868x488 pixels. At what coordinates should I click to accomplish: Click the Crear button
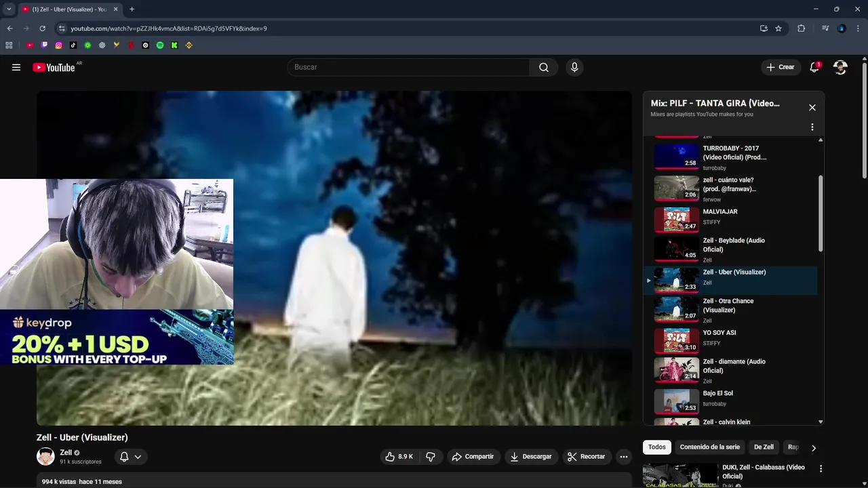click(x=781, y=67)
